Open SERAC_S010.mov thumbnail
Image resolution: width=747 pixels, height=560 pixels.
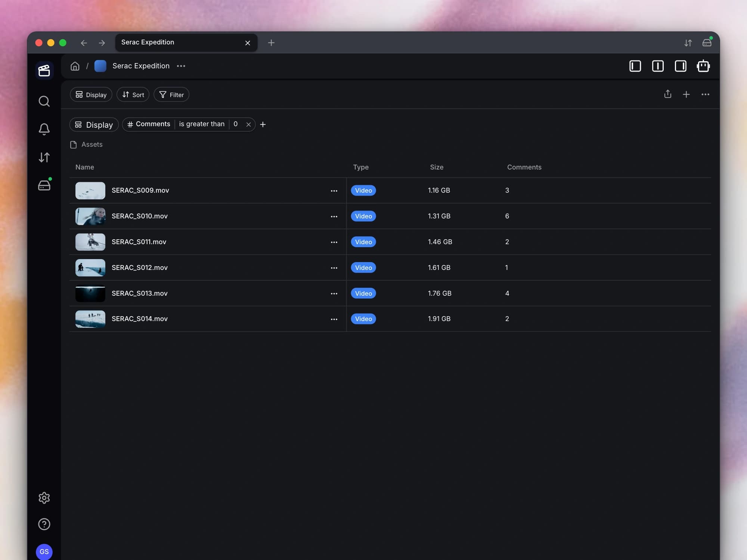pyautogui.click(x=90, y=216)
